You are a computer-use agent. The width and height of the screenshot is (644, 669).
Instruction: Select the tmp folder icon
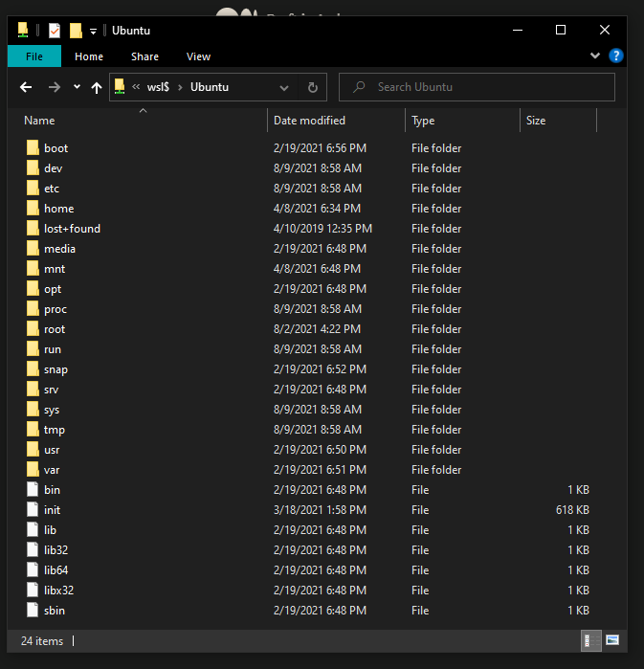coord(33,429)
